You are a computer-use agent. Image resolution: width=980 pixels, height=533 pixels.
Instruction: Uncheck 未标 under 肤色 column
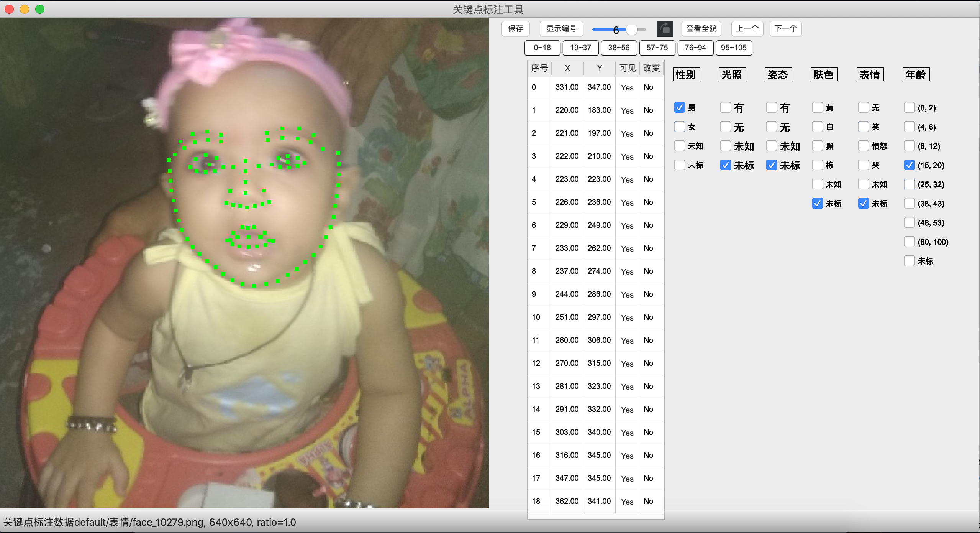(817, 203)
